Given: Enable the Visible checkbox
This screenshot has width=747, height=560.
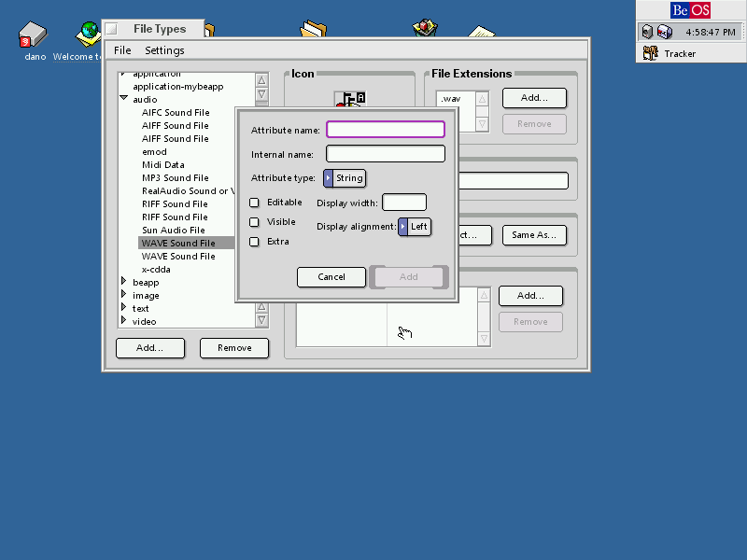Looking at the screenshot, I should coord(254,222).
